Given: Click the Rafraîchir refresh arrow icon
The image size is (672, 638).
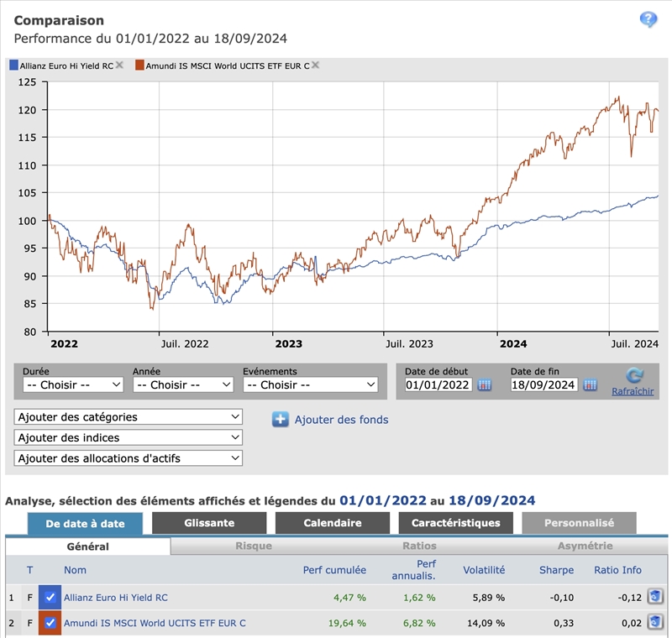Looking at the screenshot, I should click(634, 375).
